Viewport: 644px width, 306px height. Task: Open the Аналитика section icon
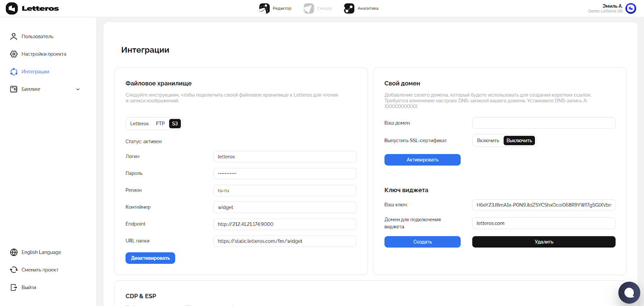pos(349,8)
